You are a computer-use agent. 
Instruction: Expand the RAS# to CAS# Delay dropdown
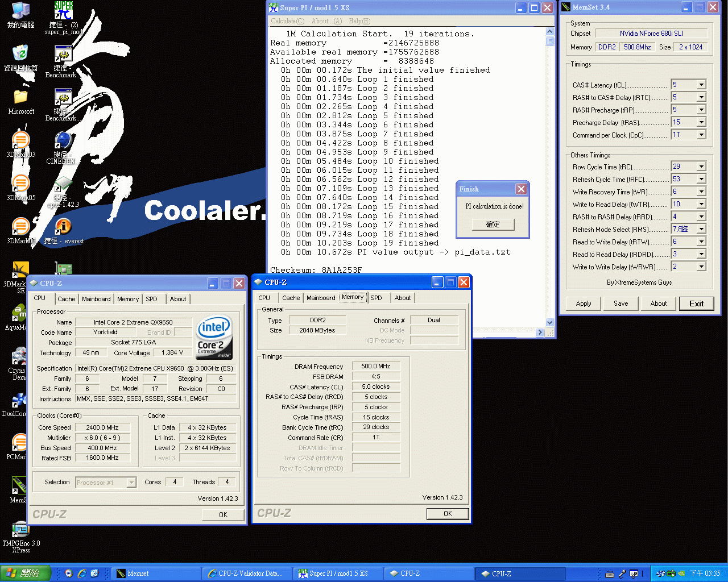tap(701, 97)
